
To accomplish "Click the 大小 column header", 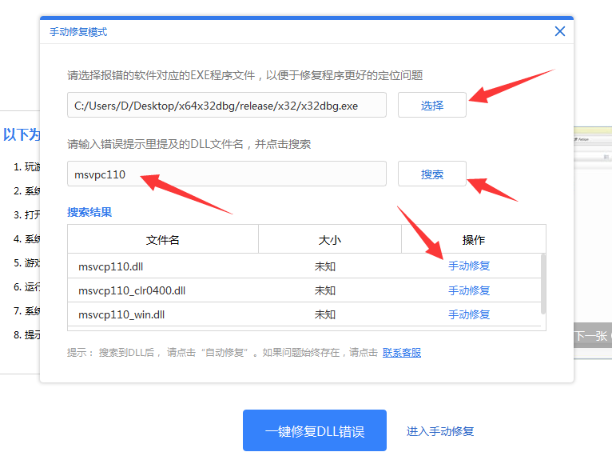I will pos(329,240).
